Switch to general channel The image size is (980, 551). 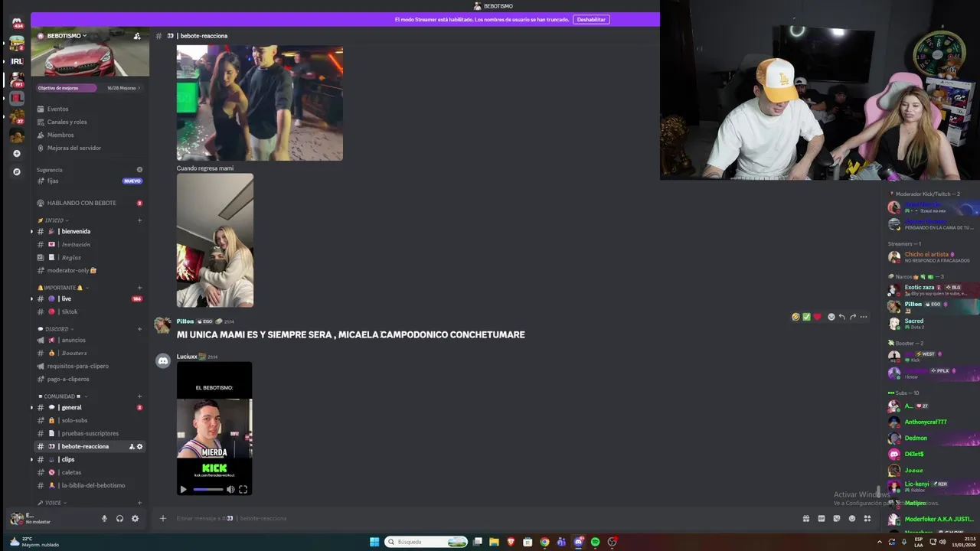click(90, 407)
